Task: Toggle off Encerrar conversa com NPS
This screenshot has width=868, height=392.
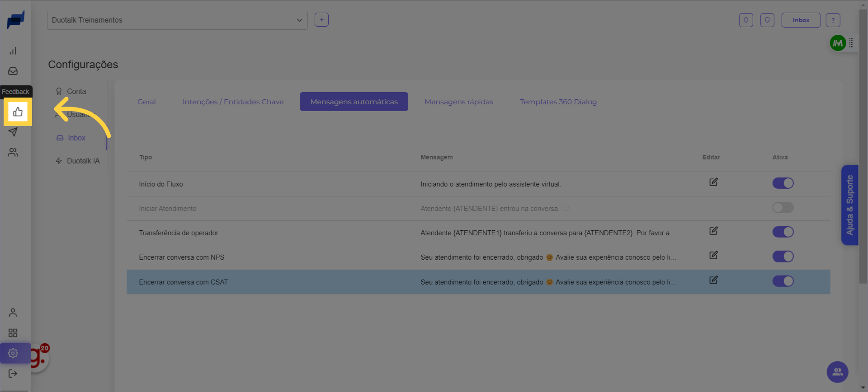Action: (x=783, y=257)
